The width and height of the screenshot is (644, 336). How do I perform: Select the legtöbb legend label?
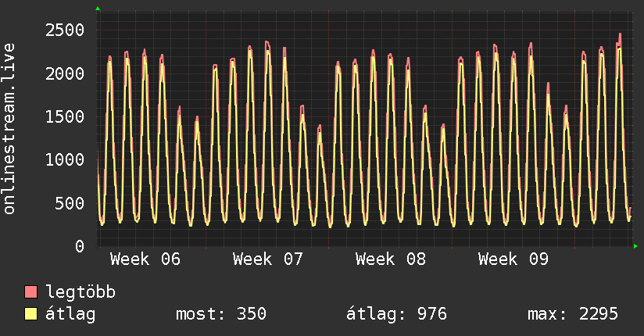click(x=81, y=293)
